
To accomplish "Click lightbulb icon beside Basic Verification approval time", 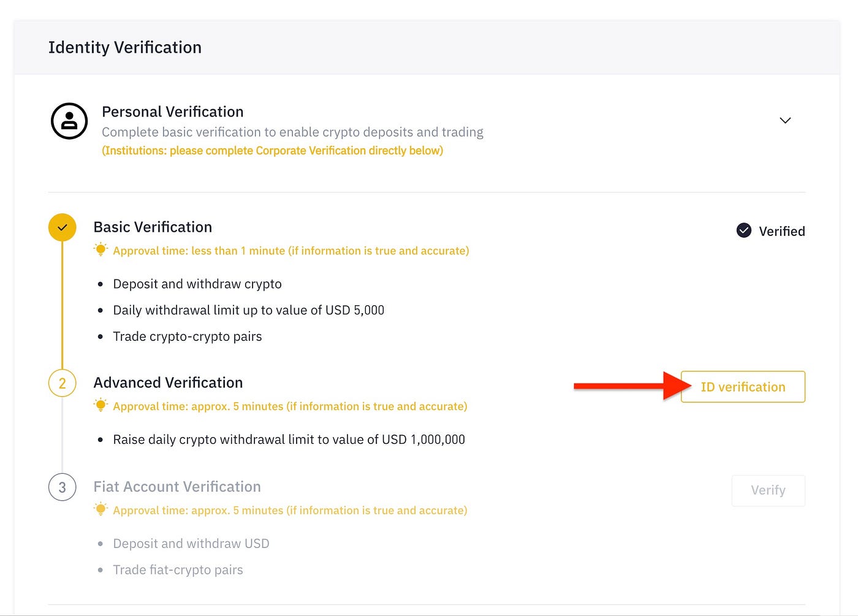I will tap(101, 249).
